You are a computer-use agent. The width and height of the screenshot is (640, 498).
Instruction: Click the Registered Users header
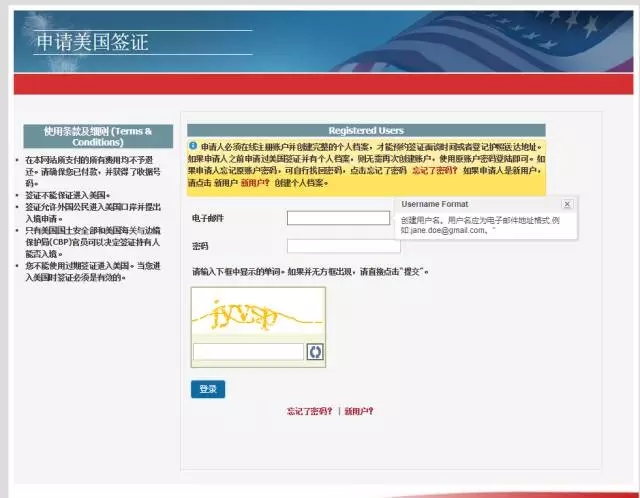[366, 131]
